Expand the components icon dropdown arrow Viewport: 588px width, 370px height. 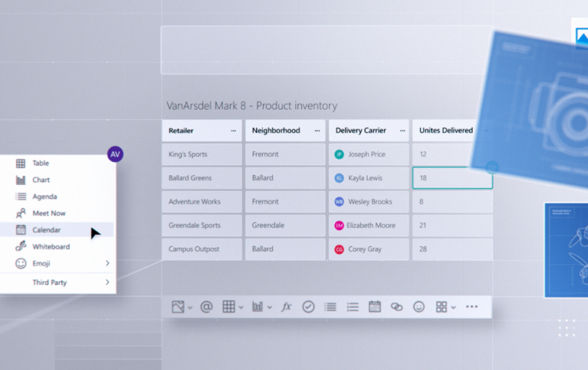453,308
